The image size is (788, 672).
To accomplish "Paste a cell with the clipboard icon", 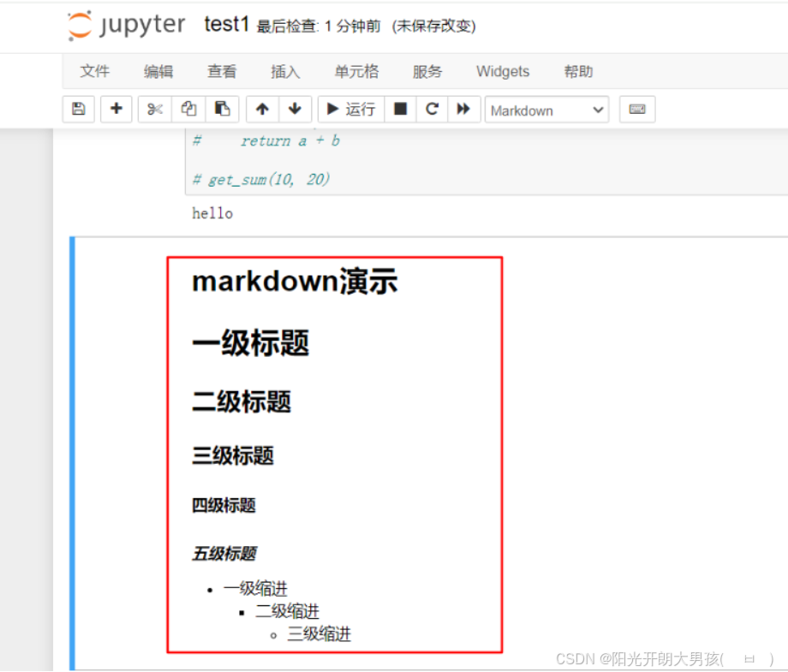I will tap(223, 109).
